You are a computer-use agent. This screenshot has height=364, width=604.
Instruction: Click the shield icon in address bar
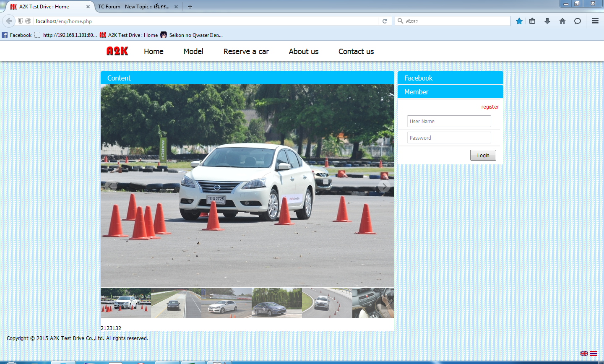click(x=20, y=21)
